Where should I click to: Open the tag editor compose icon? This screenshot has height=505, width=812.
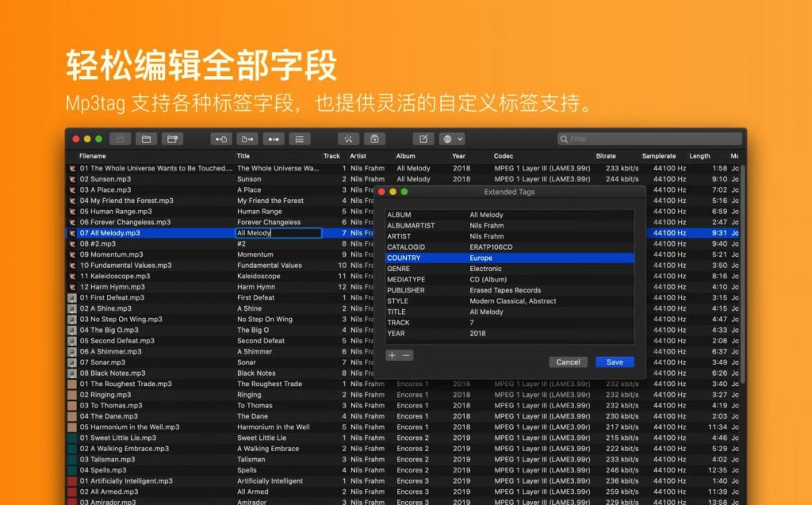[424, 138]
